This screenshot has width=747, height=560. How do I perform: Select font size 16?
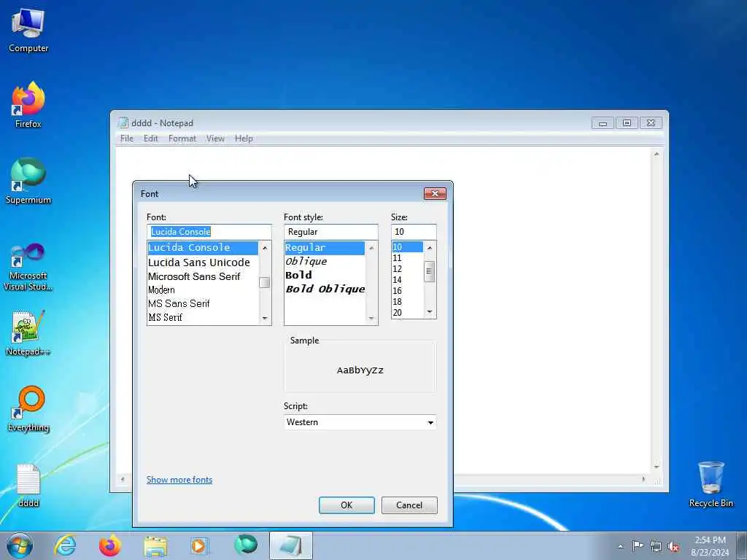(407, 291)
